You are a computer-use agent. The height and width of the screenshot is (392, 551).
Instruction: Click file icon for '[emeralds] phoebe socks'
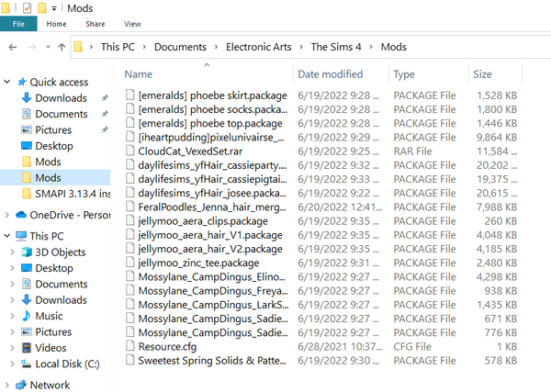point(130,108)
